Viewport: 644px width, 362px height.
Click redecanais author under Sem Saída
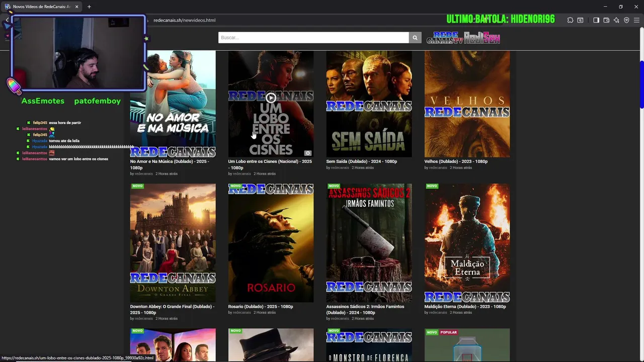tap(340, 167)
